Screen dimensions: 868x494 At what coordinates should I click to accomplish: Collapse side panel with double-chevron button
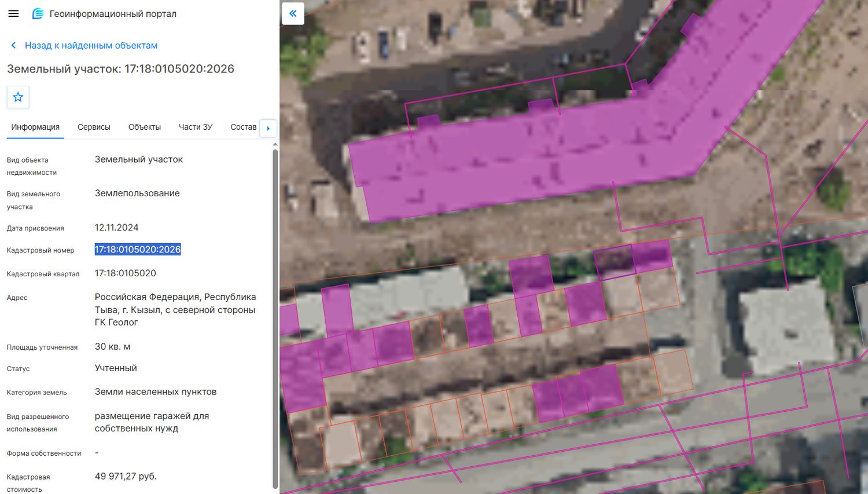(x=293, y=13)
